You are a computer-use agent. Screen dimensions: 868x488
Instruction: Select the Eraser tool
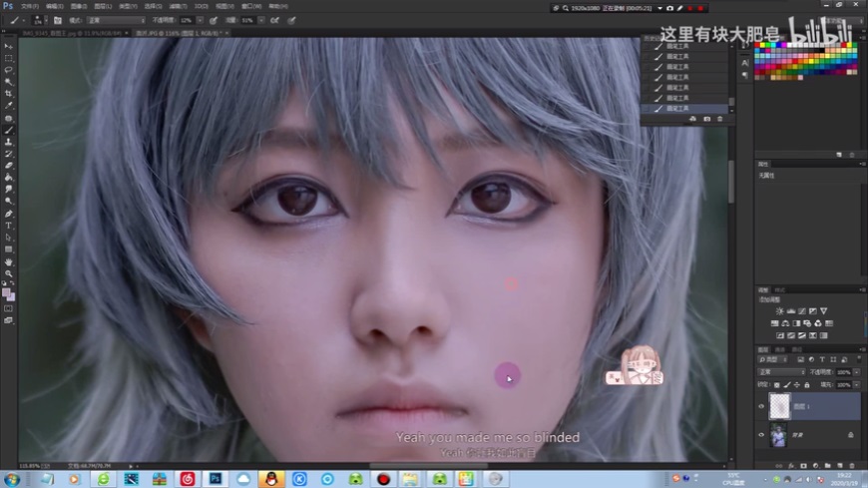(8, 166)
